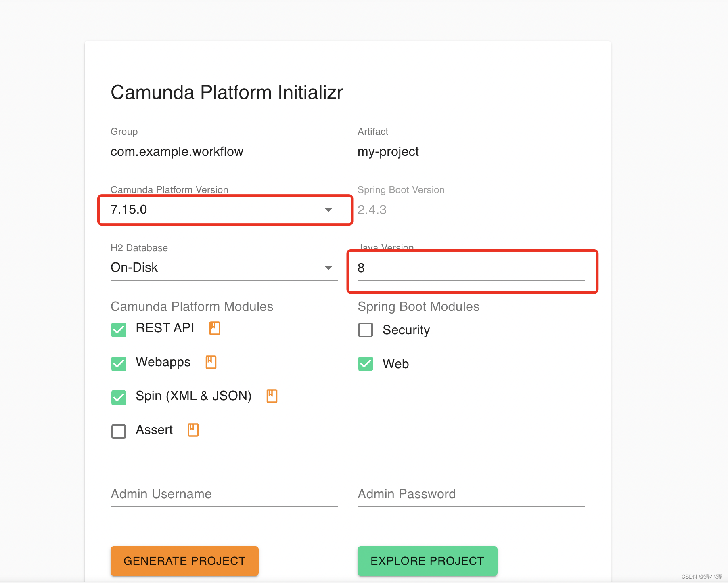728x583 pixels.
Task: Focus the Java Version input field
Action: pyautogui.click(x=471, y=268)
